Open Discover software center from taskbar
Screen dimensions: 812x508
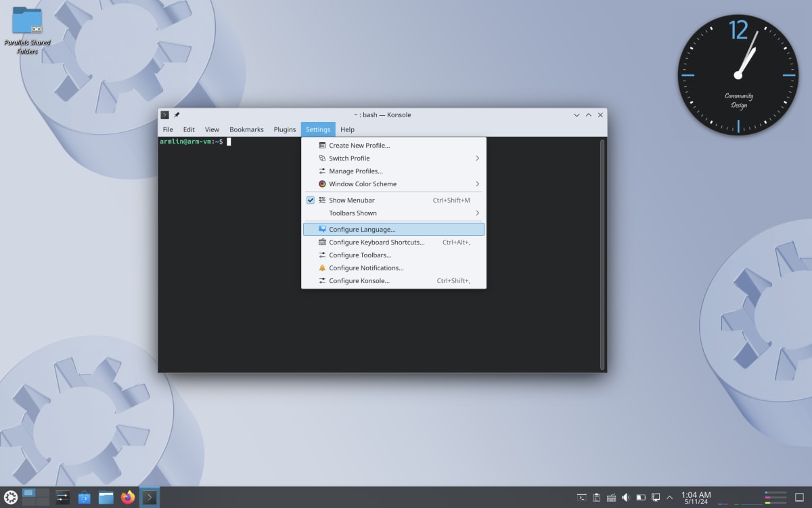click(84, 497)
